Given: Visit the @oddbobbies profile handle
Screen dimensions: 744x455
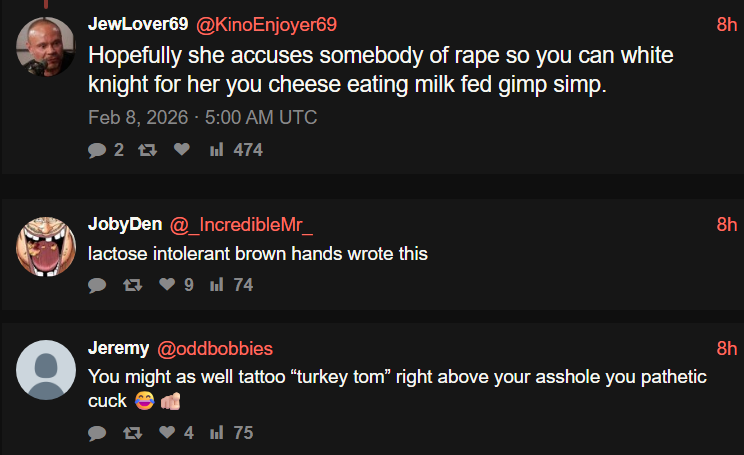Looking at the screenshot, I should pyautogui.click(x=215, y=348).
